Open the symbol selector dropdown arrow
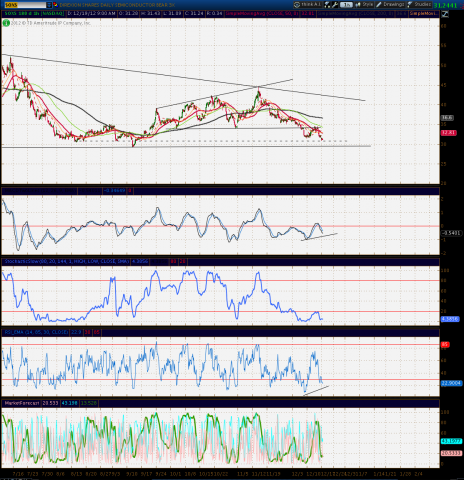Image resolution: width=464 pixels, height=480 pixels. [49, 5]
